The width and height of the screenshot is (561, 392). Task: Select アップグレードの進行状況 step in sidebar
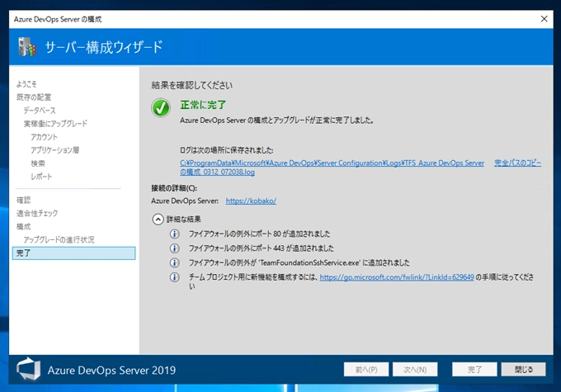pos(59,240)
